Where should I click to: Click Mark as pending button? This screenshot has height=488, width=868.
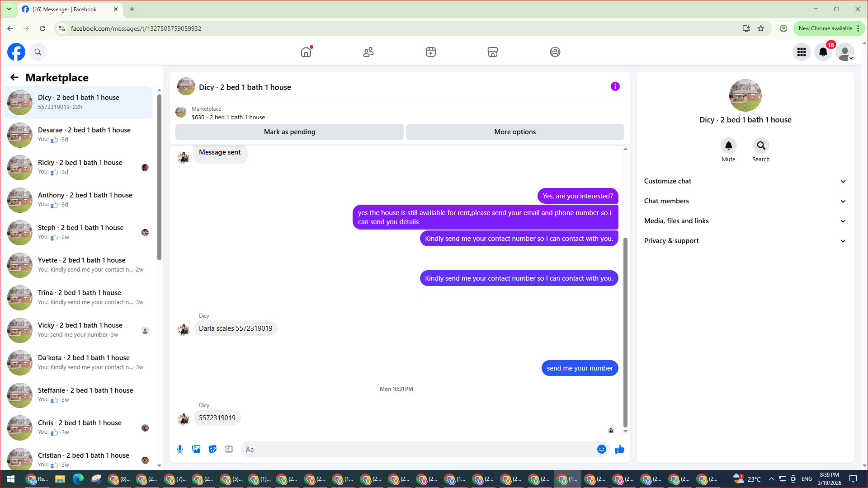click(289, 132)
